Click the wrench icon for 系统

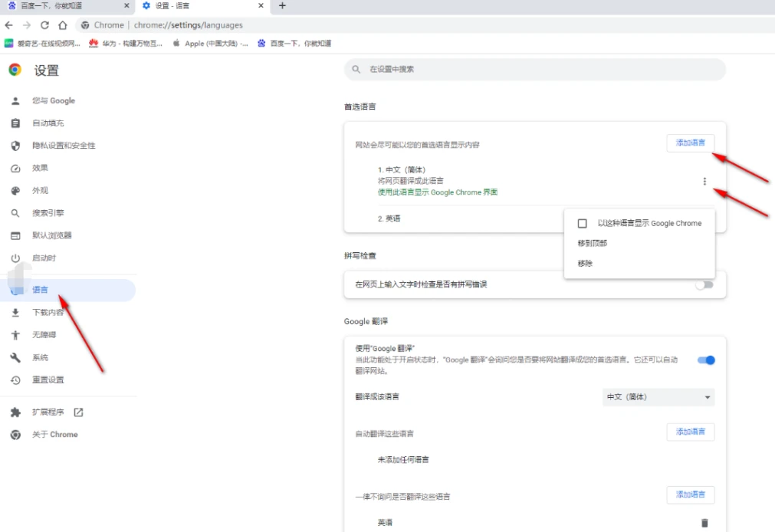coord(15,357)
